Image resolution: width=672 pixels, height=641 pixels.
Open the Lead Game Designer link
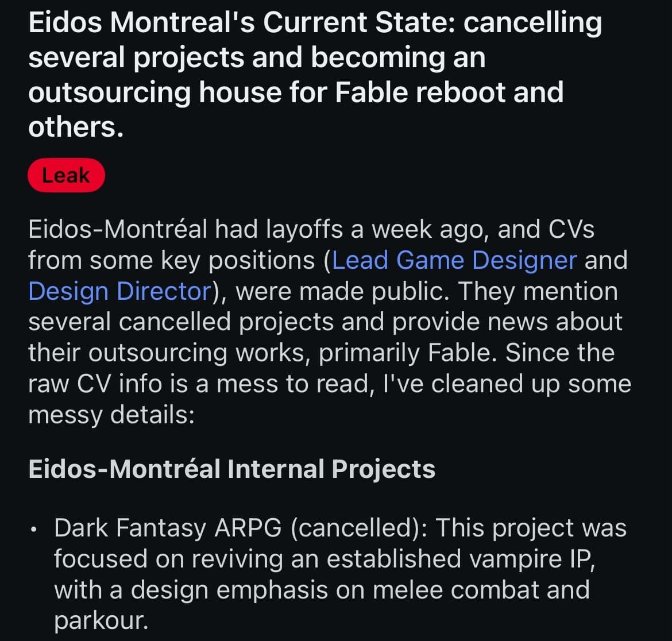tap(454, 260)
